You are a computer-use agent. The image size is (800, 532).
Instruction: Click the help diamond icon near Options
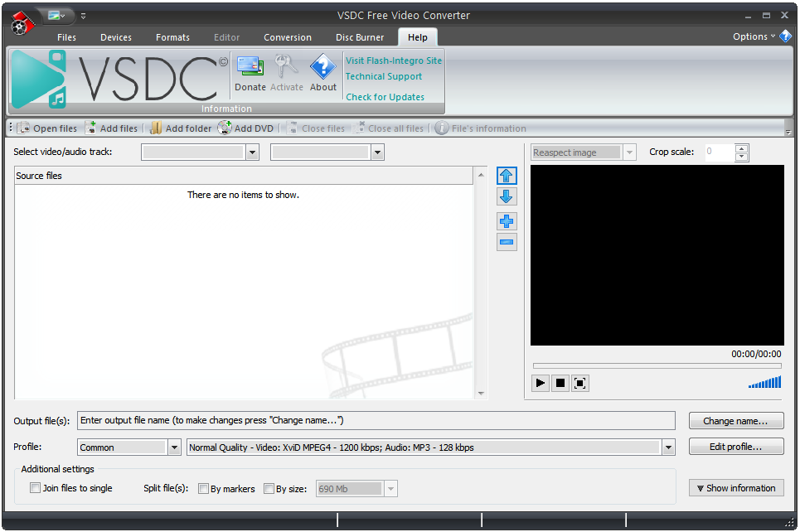point(786,36)
